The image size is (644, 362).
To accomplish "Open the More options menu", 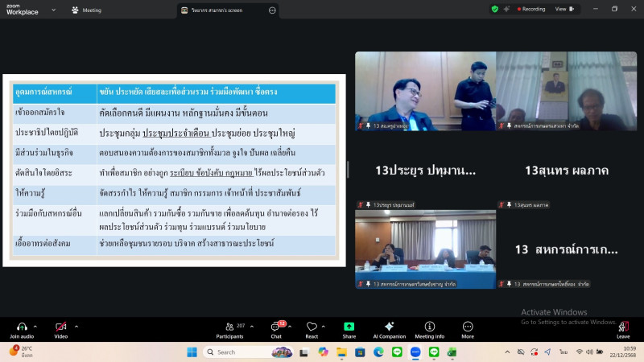I will (468, 327).
